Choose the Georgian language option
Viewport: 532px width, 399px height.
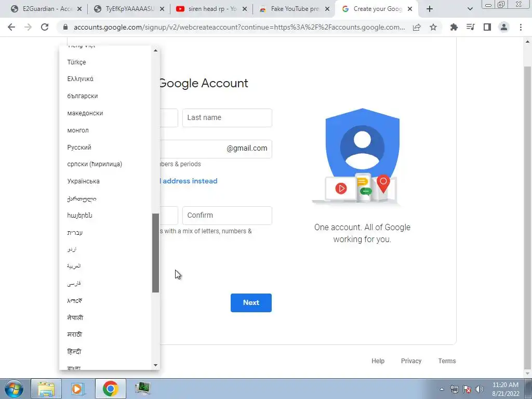click(105, 198)
